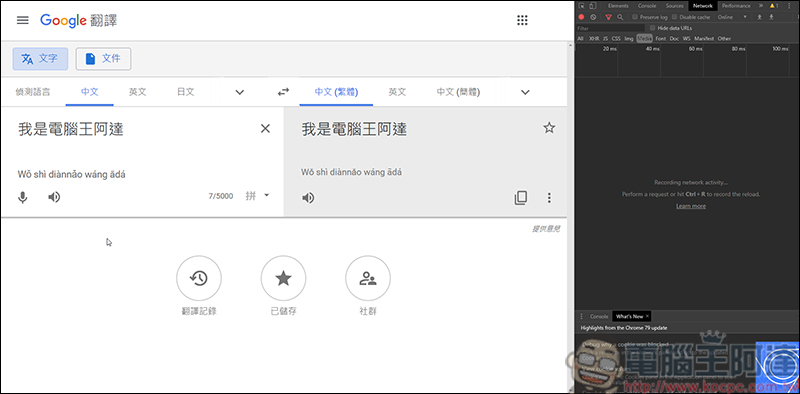Open the community (社群) page

click(368, 278)
